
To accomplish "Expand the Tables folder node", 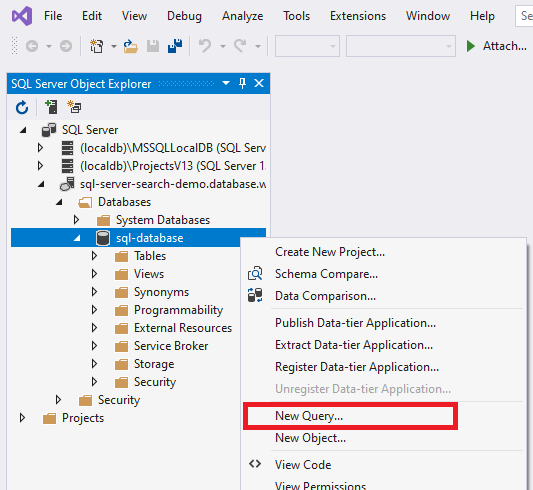I will [94, 256].
